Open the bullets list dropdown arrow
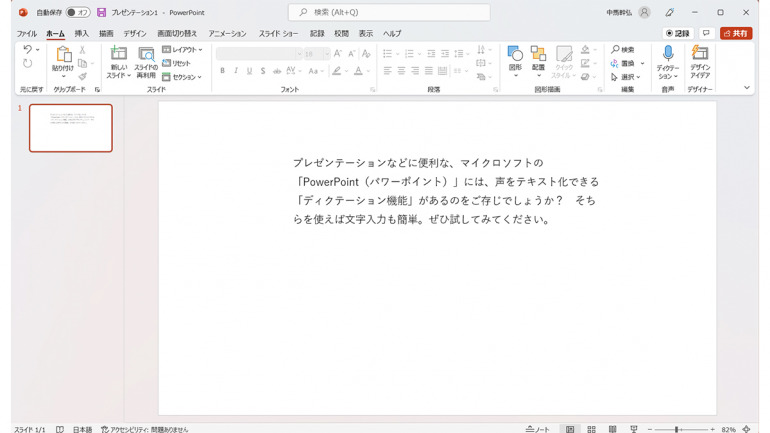The height and width of the screenshot is (433, 770). 397,54
